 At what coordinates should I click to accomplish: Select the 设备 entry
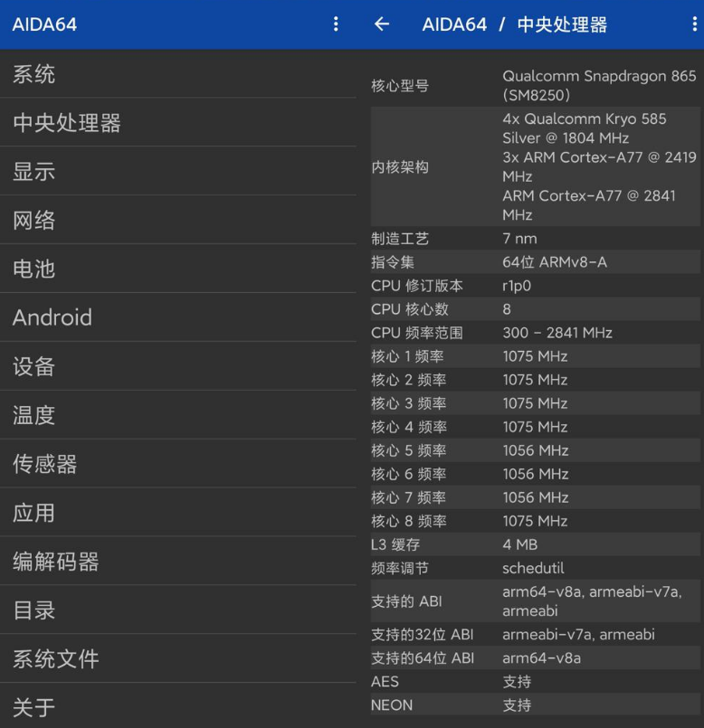click(177, 367)
